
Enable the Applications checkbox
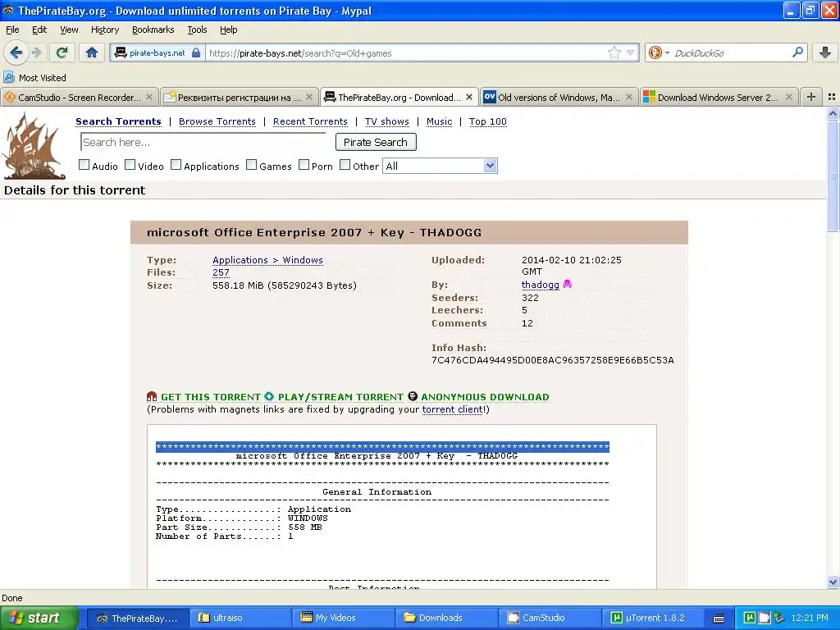click(176, 164)
